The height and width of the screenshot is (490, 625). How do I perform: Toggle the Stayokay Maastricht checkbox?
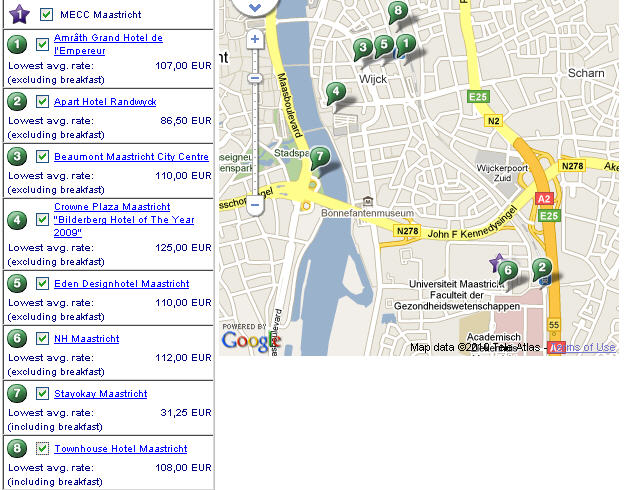[x=42, y=394]
